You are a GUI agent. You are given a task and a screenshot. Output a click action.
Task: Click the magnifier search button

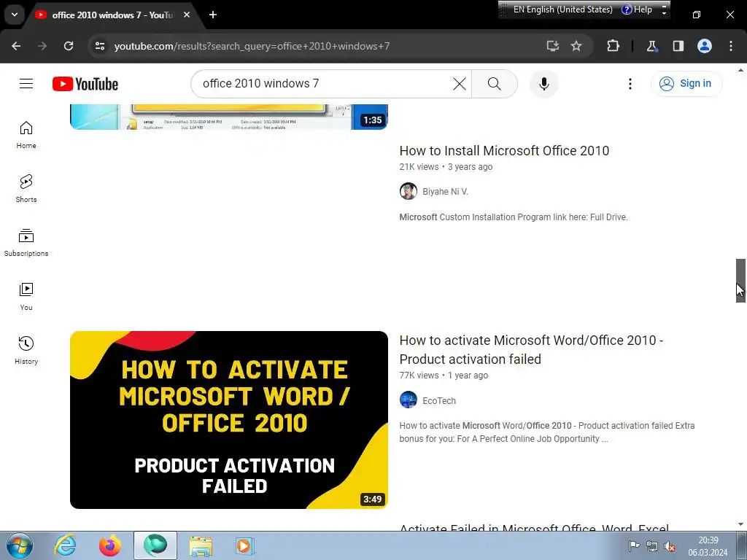click(x=495, y=84)
